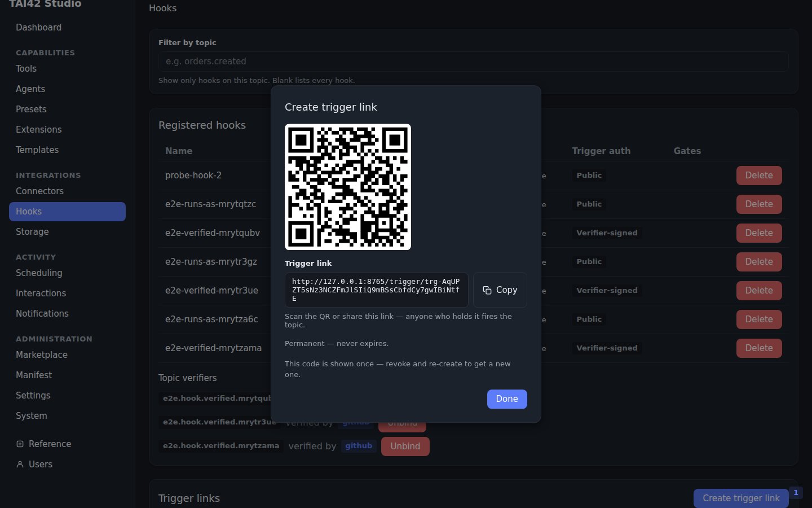Click the Trigger links section heading
Image resolution: width=812 pixels, height=508 pixels.
189,498
